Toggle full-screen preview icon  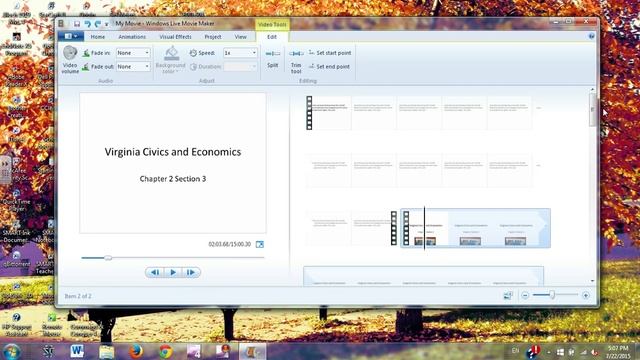pos(260,244)
